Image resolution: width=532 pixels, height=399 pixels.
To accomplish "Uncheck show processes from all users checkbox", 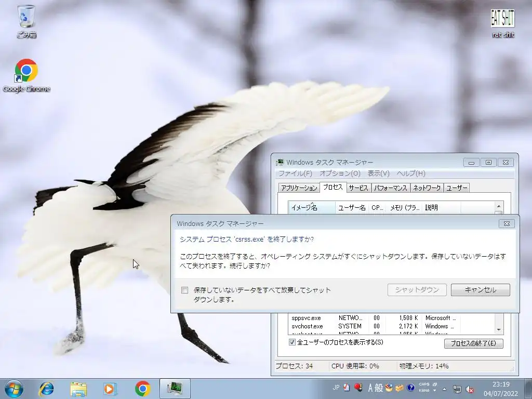I will pos(292,342).
